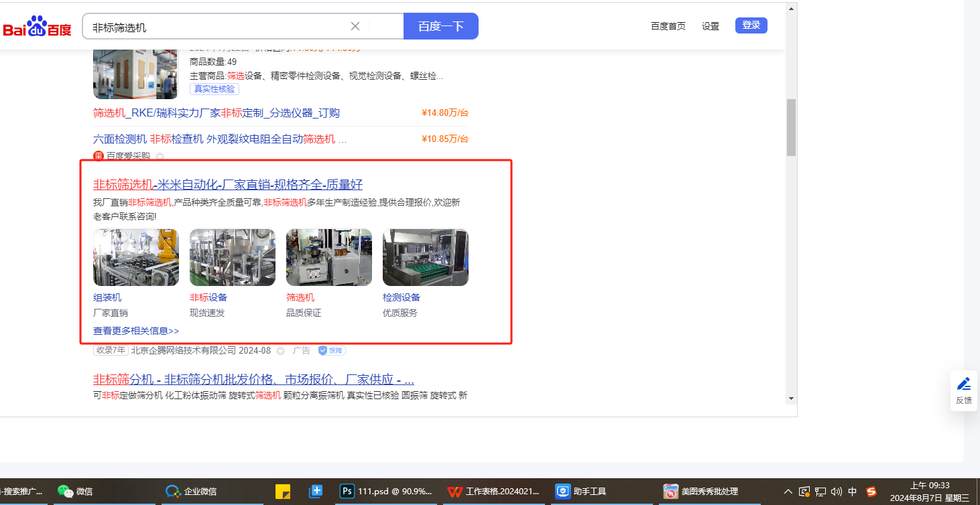Open the factory cabinet product thumbnail

[135, 73]
